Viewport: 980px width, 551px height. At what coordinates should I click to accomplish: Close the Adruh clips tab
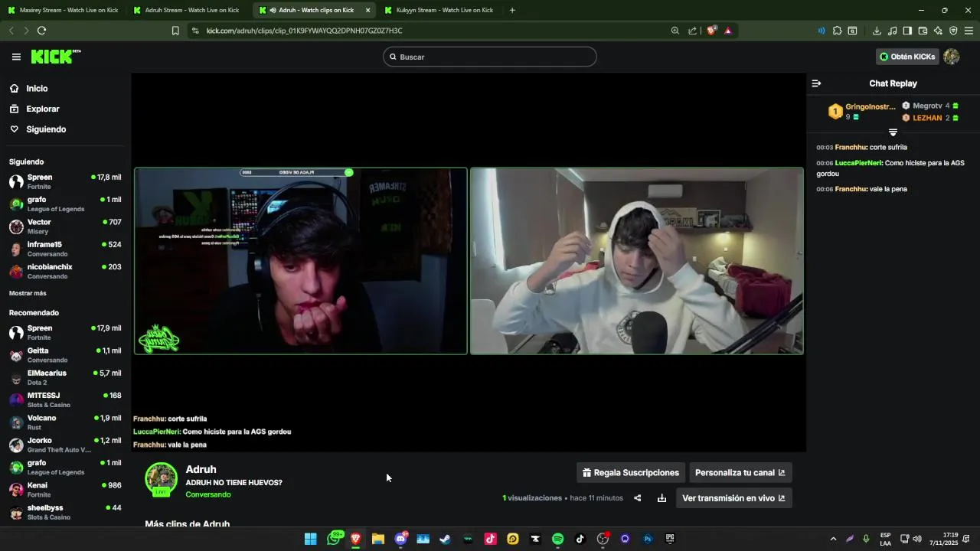click(x=367, y=10)
